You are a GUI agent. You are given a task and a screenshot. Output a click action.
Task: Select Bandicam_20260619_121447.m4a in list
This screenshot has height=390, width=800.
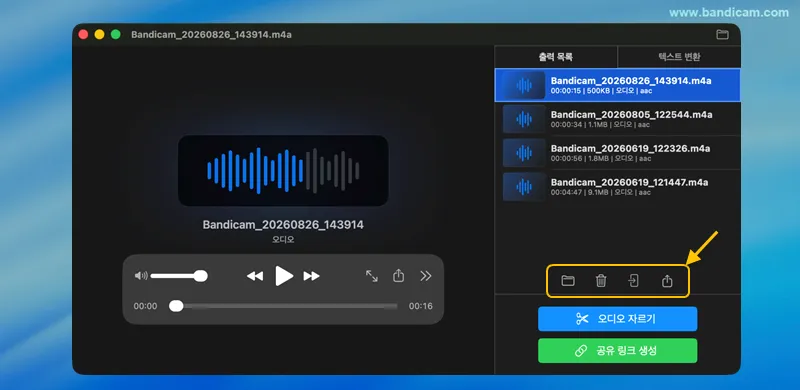point(618,186)
